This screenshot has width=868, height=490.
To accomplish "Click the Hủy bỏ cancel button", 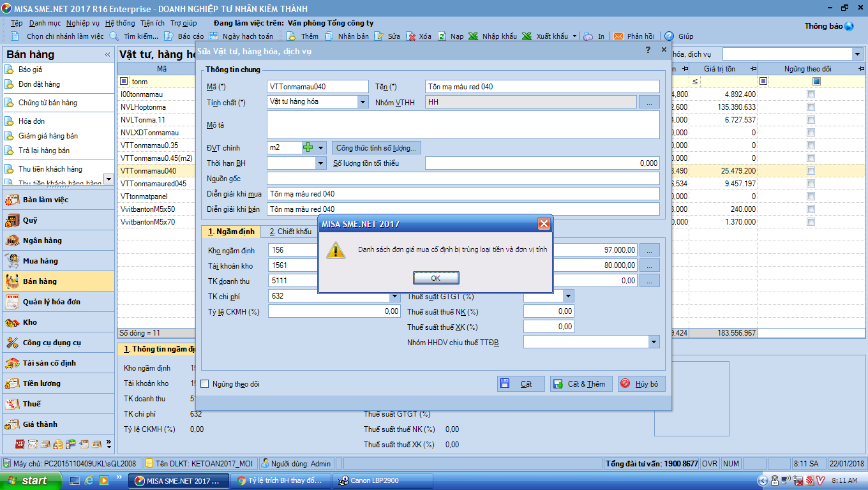I will (x=641, y=383).
